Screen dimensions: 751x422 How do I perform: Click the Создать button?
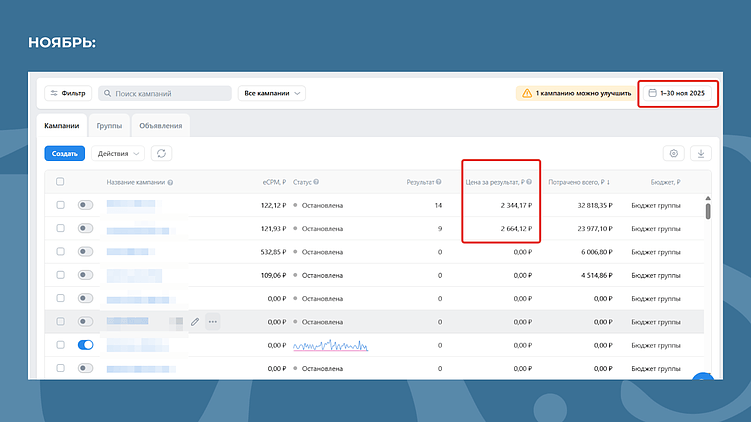pos(65,153)
